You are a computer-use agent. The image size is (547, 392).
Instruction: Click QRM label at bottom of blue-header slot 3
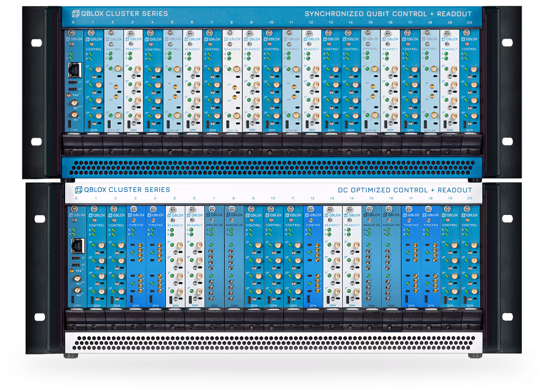pos(134,130)
